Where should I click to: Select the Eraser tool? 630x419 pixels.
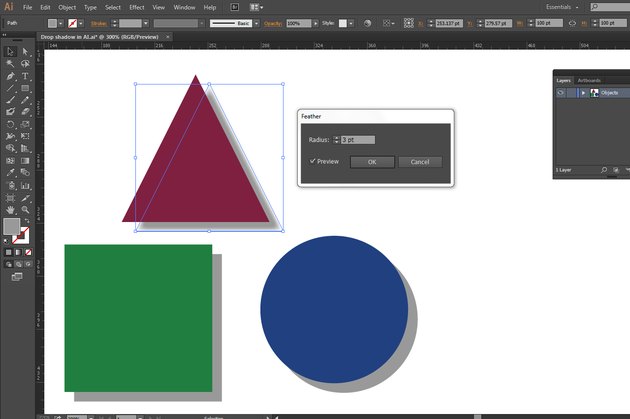pos(25,112)
